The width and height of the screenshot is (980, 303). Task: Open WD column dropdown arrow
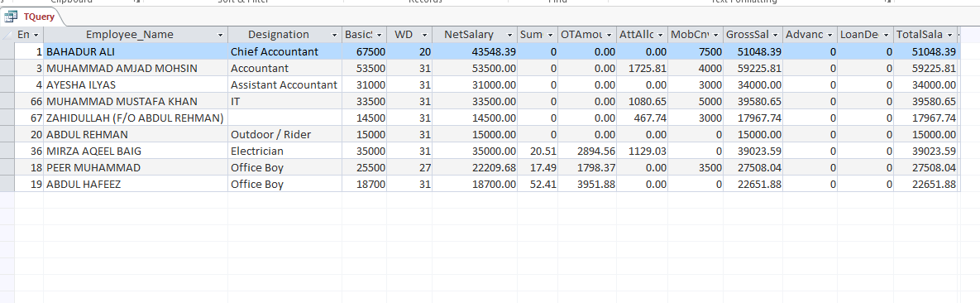pyautogui.click(x=424, y=35)
